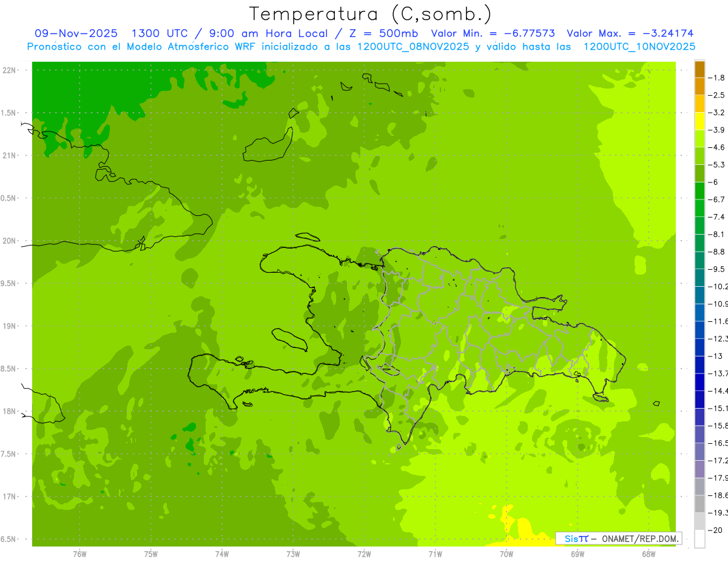Select the swatch between -4.6 and -5.3
The height and width of the screenshot is (562, 728).
click(699, 156)
